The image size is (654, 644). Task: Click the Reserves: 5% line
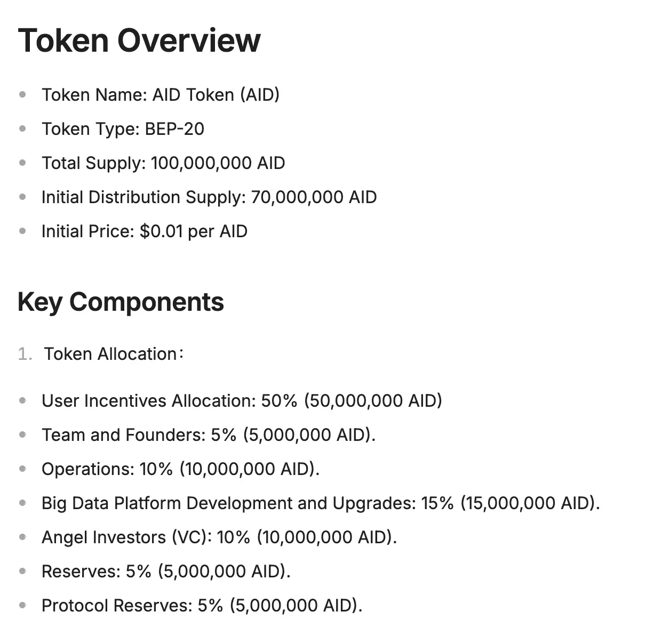[x=166, y=571]
